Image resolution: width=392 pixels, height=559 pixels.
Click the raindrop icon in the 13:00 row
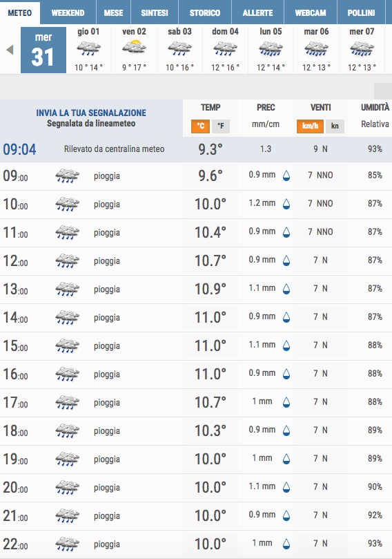point(286,289)
